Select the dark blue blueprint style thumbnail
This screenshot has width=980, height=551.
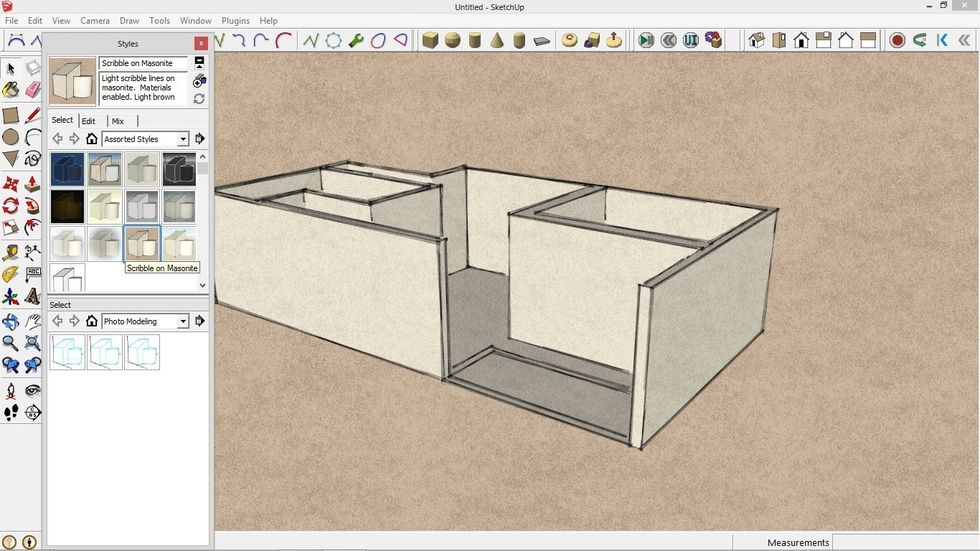[67, 169]
